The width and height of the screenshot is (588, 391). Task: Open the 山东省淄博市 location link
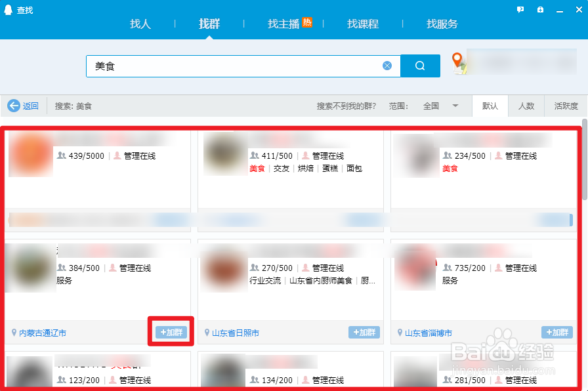(429, 333)
